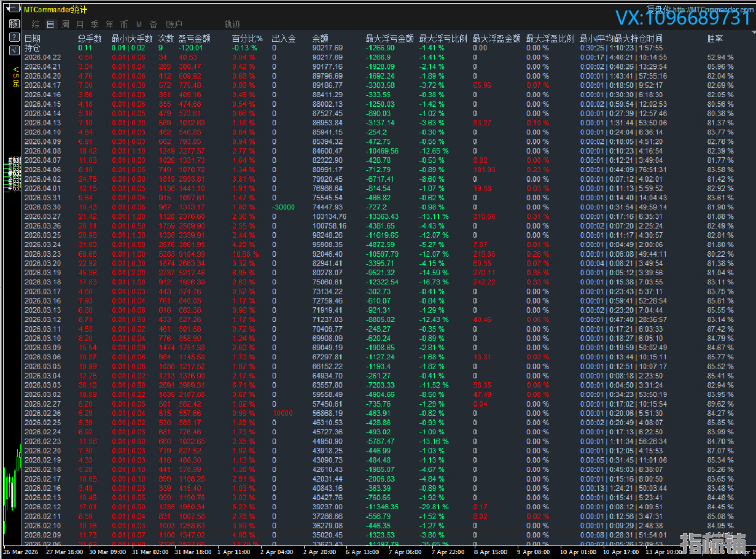The width and height of the screenshot is (756, 559).
Task: Click the 盈亏金额 profit column header
Action: pos(194,39)
